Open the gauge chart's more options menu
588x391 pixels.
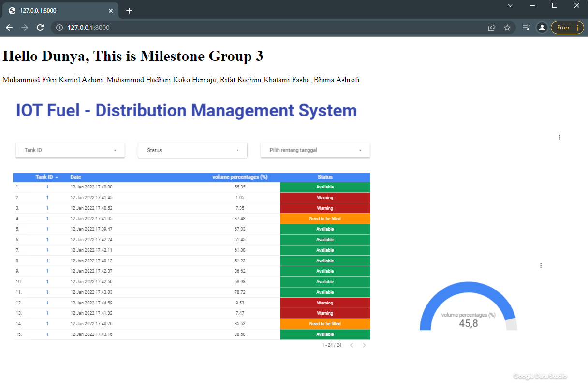tap(541, 265)
